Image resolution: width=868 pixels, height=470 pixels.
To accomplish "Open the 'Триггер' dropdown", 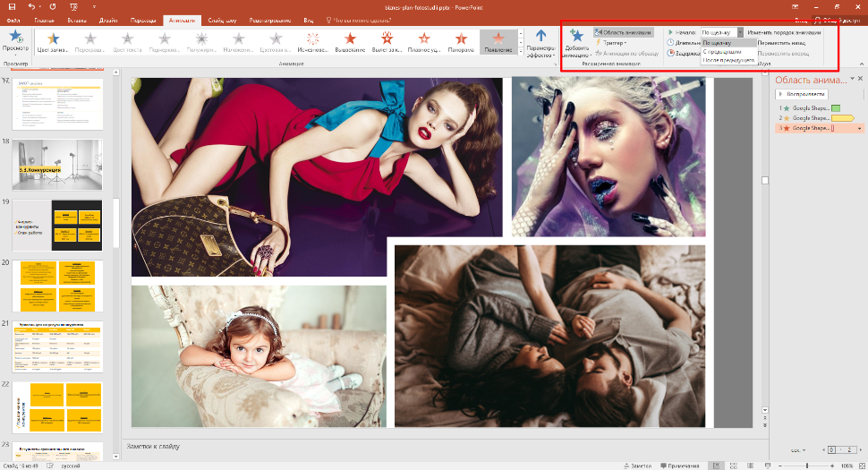I will tap(612, 43).
